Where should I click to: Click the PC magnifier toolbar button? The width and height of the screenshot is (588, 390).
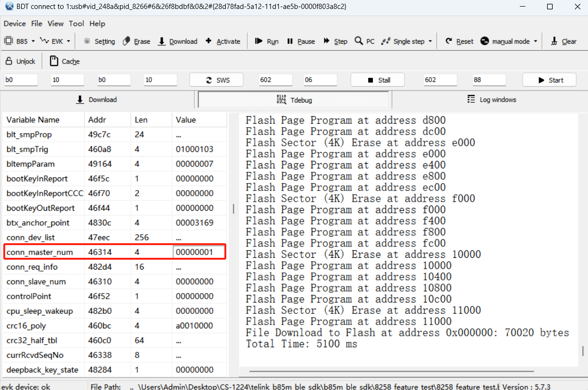click(365, 41)
